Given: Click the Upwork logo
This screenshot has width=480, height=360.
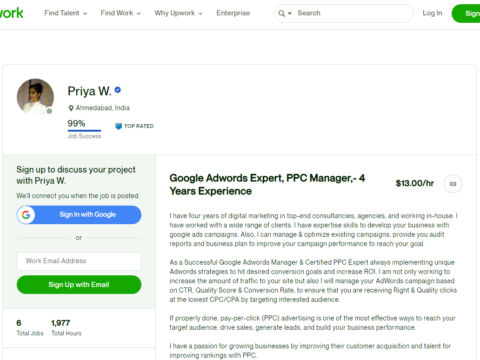Looking at the screenshot, I should 11,13.
